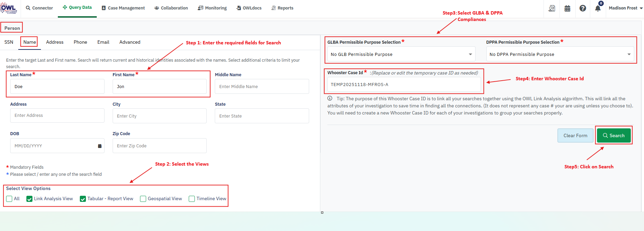Click the Whooster Case Id input field
This screenshot has height=231, width=644.
click(404, 85)
